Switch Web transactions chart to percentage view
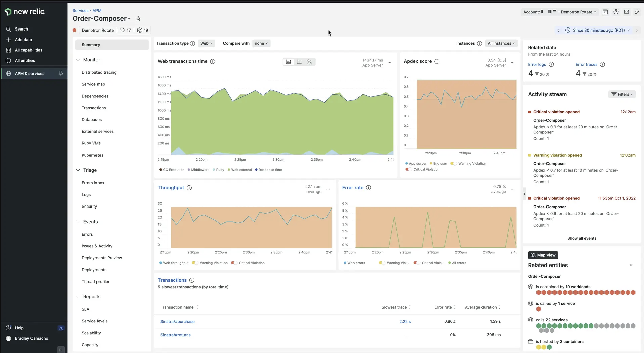 tap(309, 62)
